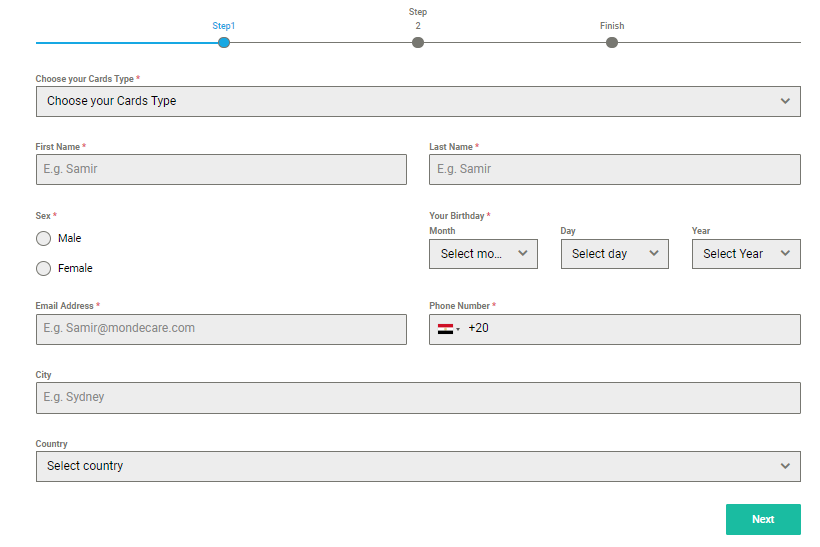Click the Step1 label in progress bar
This screenshot has height=547, width=820.
click(224, 26)
